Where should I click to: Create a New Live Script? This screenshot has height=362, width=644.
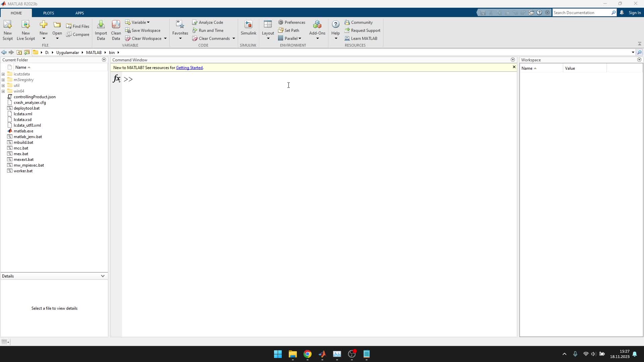26,30
